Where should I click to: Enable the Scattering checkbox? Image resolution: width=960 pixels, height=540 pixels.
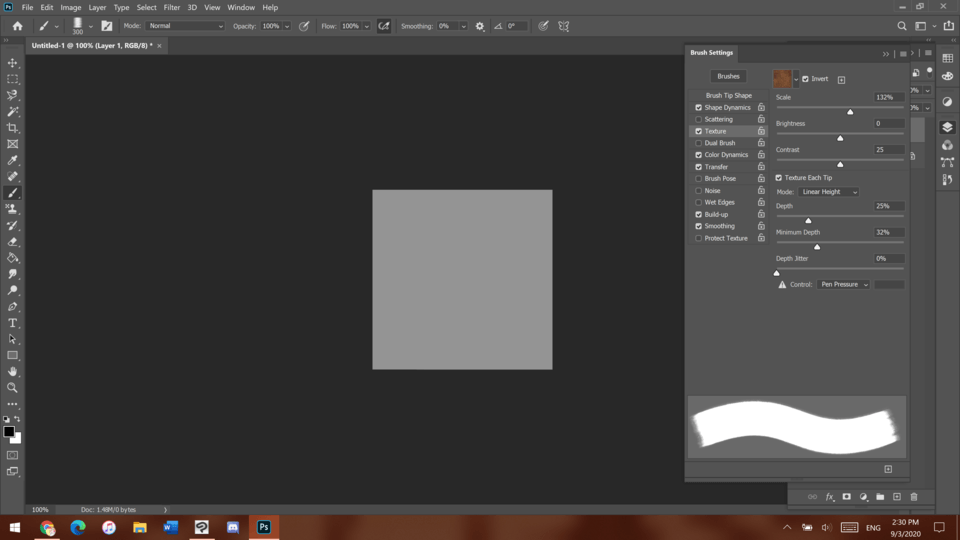[698, 119]
